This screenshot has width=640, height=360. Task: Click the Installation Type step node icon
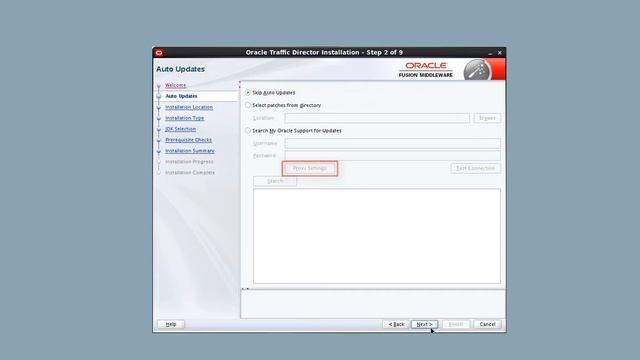[x=159, y=119]
